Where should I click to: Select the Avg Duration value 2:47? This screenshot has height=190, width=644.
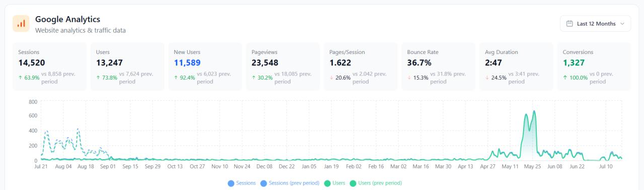494,63
